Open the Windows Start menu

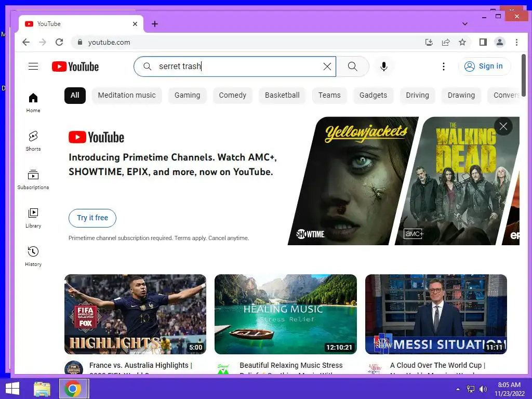click(12, 389)
